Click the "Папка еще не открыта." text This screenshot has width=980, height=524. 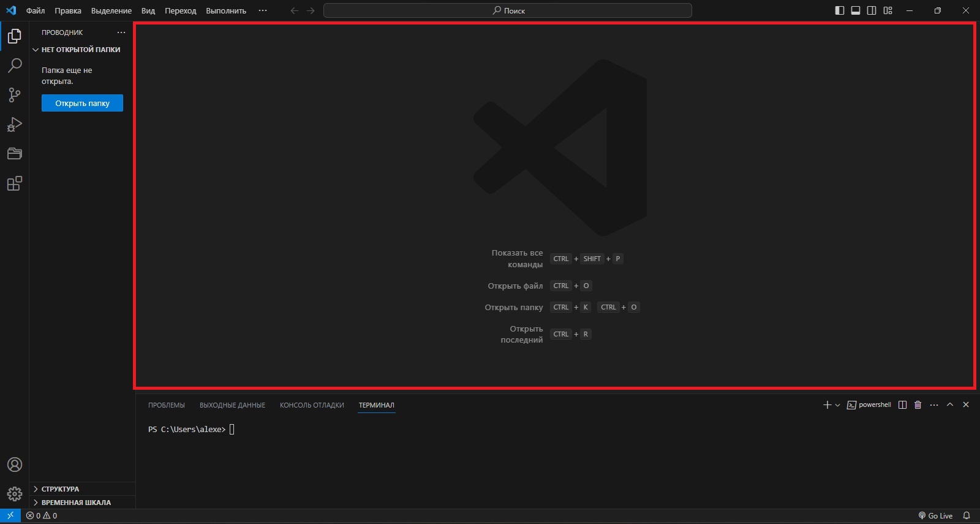pos(67,76)
